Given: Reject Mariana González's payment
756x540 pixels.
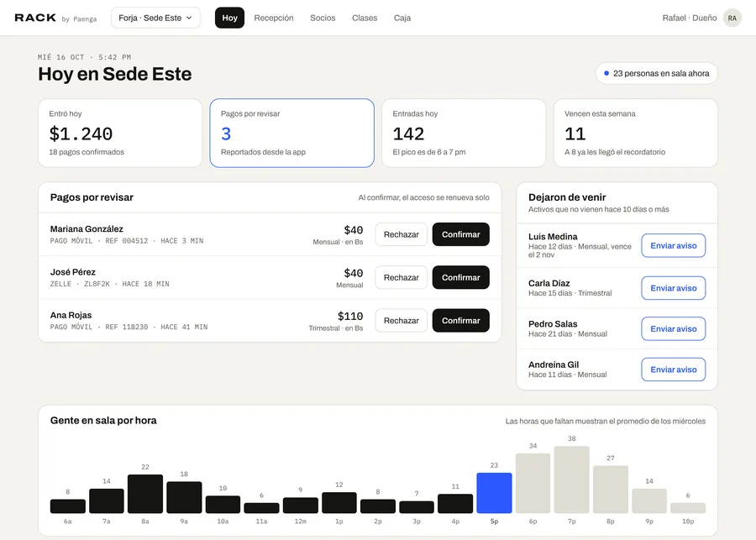Looking at the screenshot, I should click(x=402, y=234).
